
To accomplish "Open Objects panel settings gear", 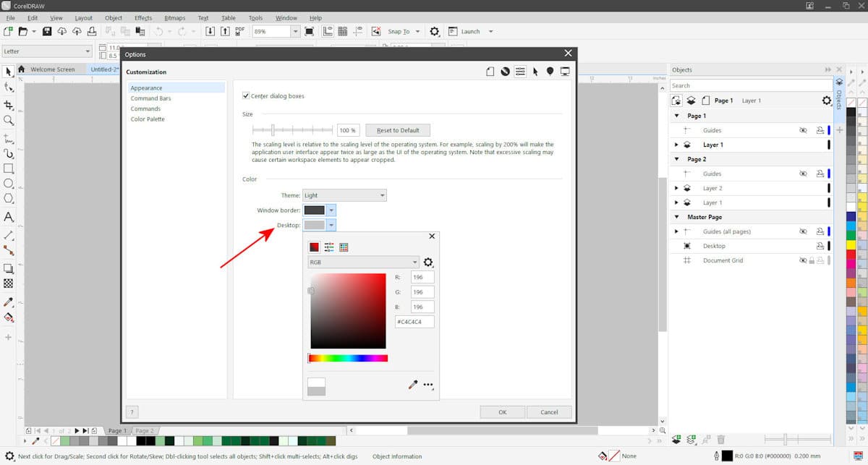I will pos(827,101).
